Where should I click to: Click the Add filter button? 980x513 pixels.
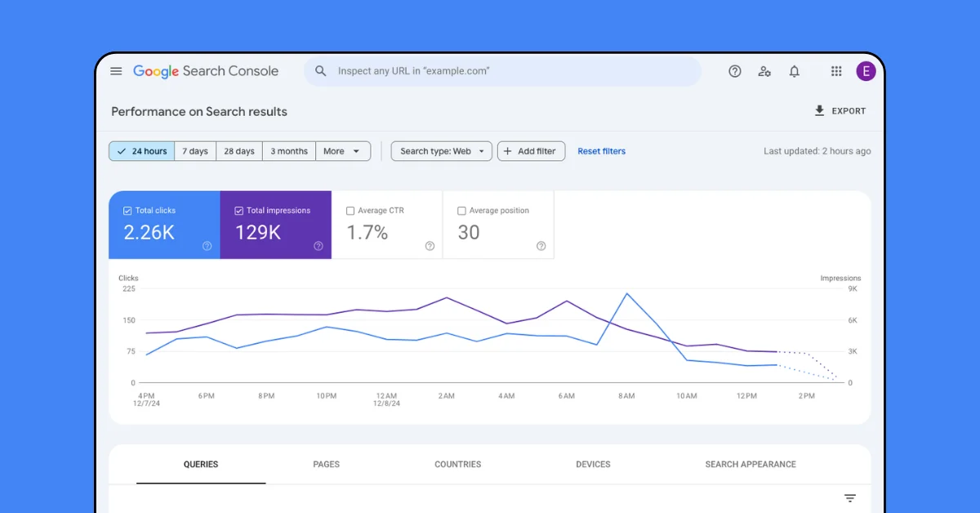pyautogui.click(x=531, y=151)
